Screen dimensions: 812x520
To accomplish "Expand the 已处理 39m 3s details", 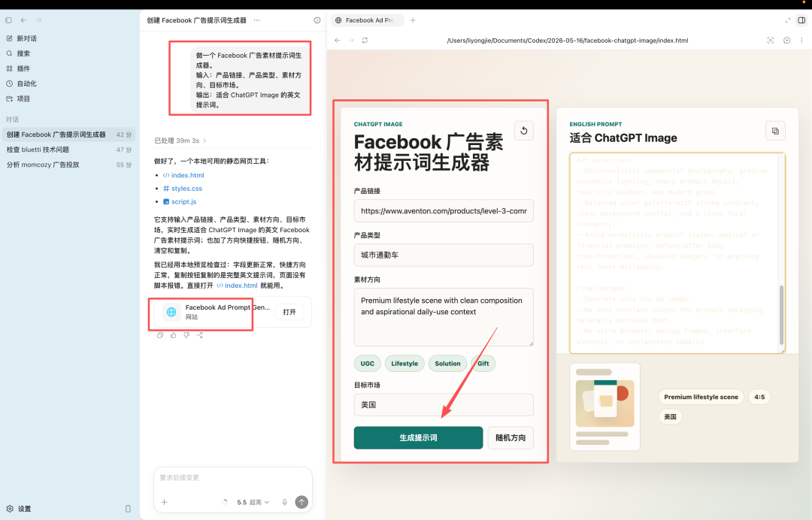I will 180,141.
